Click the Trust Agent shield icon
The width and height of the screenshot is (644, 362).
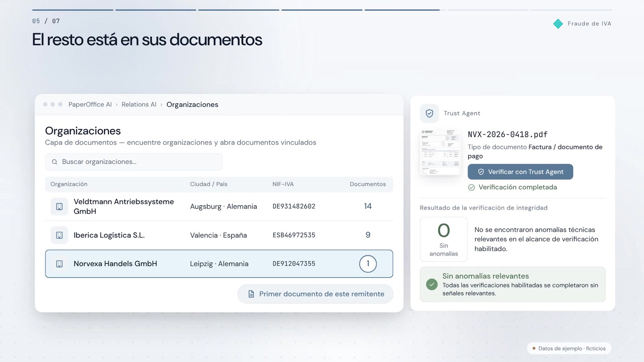click(429, 113)
